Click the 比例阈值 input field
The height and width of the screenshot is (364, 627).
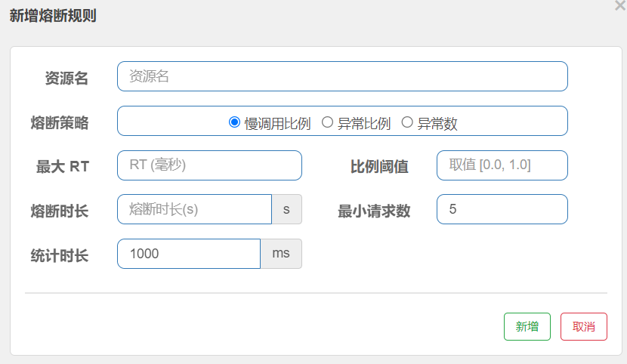point(502,165)
